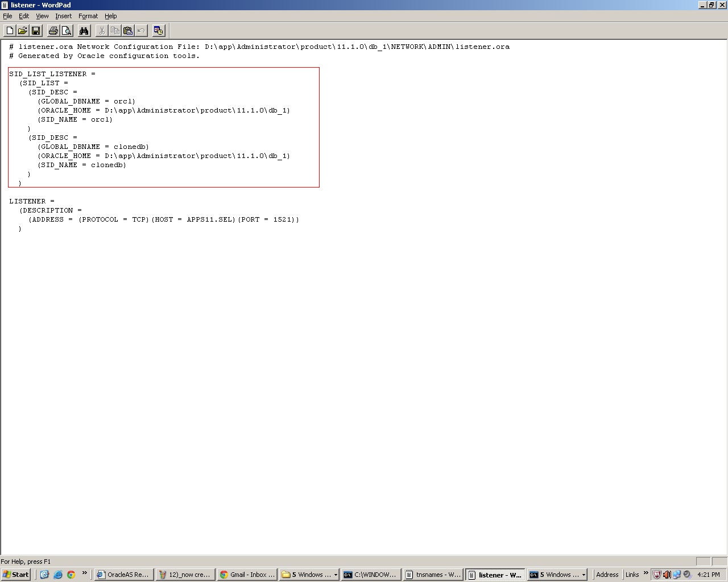Screen dimensions: 728x582
Task: Open a file in WordPad
Action: click(x=22, y=30)
